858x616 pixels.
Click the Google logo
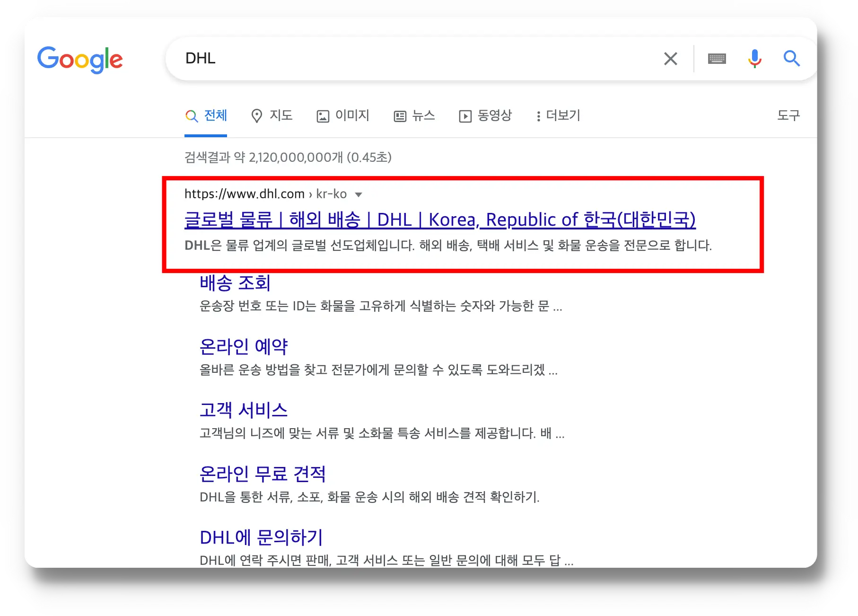pos(80,60)
